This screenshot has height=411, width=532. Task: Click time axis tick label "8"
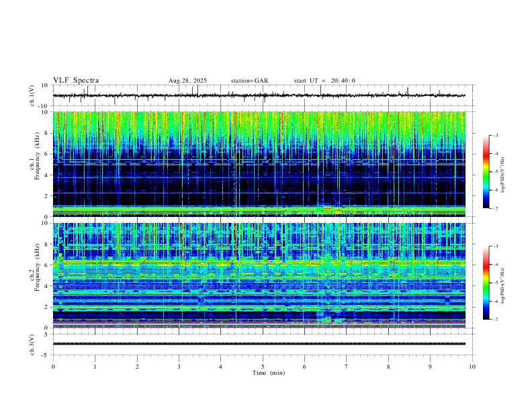click(388, 367)
